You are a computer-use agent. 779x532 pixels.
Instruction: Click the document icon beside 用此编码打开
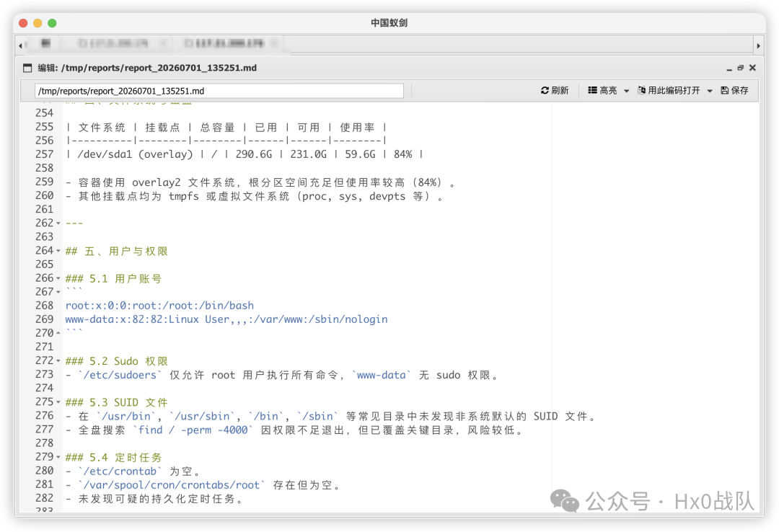(x=641, y=90)
